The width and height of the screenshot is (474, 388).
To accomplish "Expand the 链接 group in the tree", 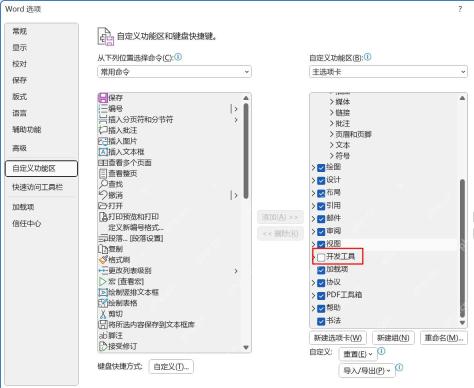I will (332, 113).
